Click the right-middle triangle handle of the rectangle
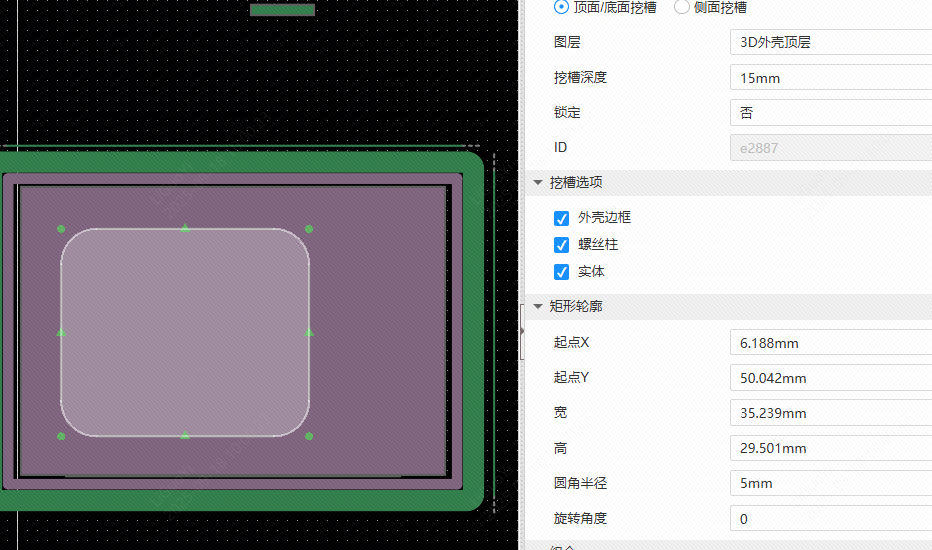 click(309, 332)
